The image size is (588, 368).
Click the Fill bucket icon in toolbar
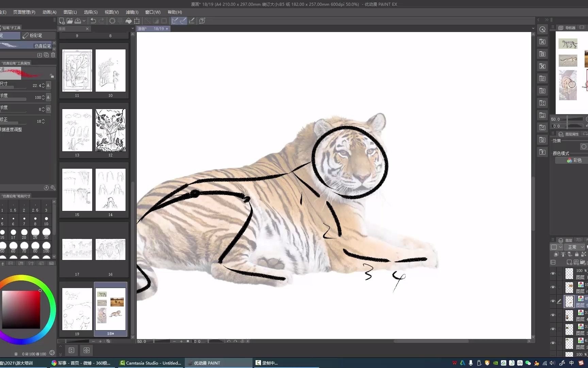[x=129, y=21]
